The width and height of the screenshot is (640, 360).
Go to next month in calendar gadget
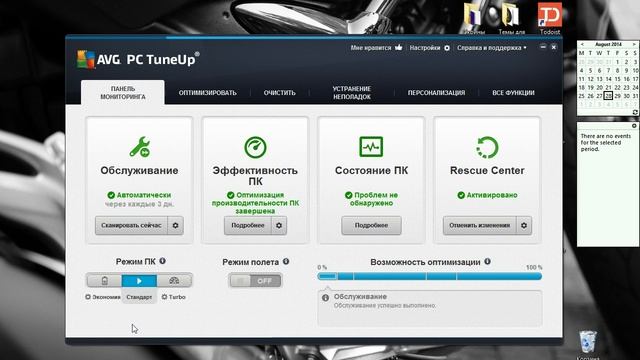tap(634, 44)
